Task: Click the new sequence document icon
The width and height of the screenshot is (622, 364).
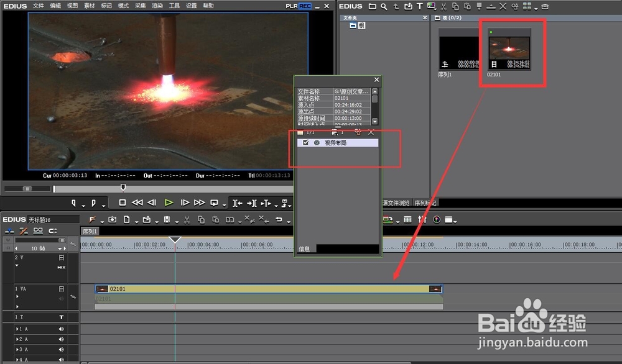Action: coord(126,219)
